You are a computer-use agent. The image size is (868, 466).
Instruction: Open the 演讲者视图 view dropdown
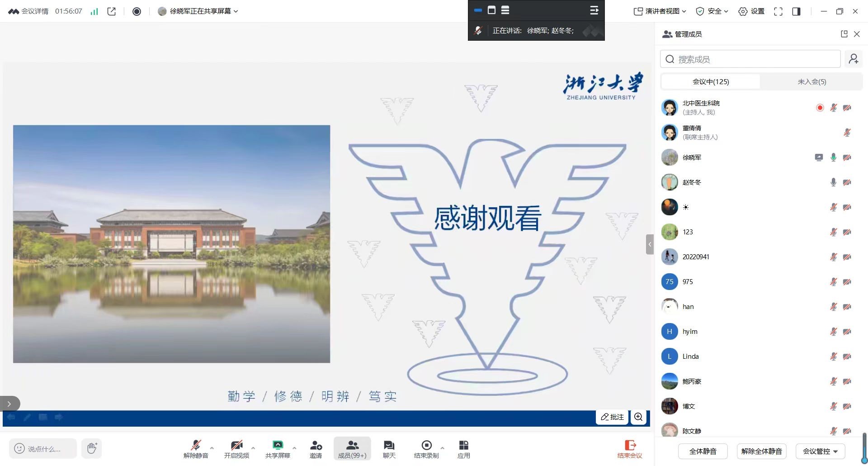660,11
